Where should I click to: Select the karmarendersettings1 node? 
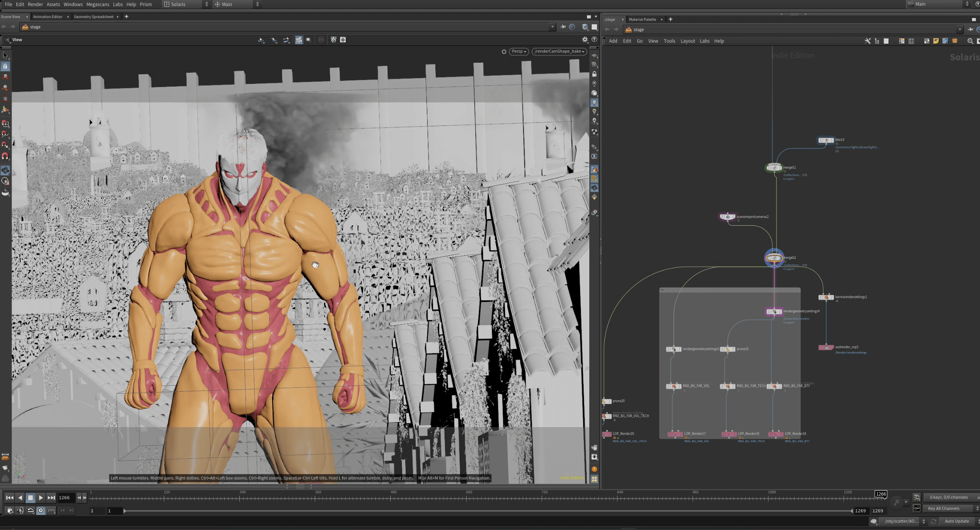point(826,297)
